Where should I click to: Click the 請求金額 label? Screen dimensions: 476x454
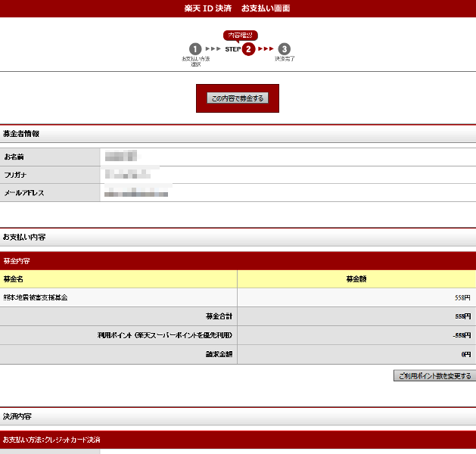click(219, 354)
